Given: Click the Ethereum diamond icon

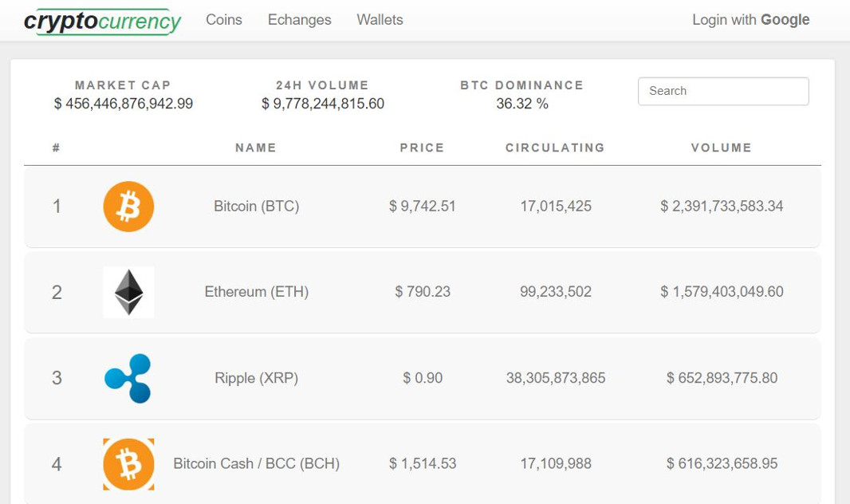Looking at the screenshot, I should (x=128, y=292).
